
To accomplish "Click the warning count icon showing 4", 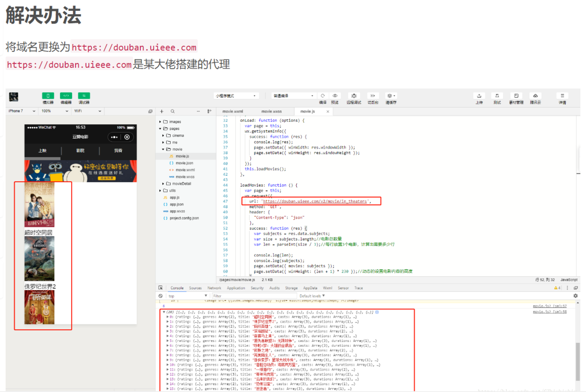I will pos(557,288).
